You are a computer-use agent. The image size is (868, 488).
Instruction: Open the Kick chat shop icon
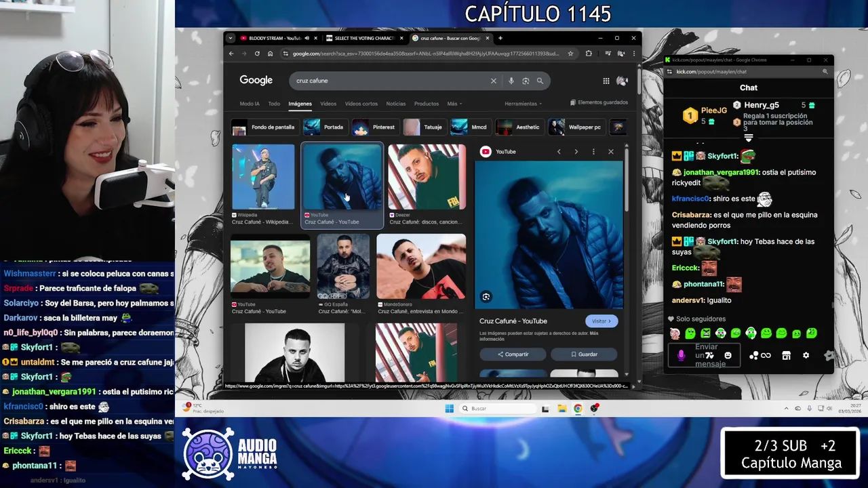(786, 355)
